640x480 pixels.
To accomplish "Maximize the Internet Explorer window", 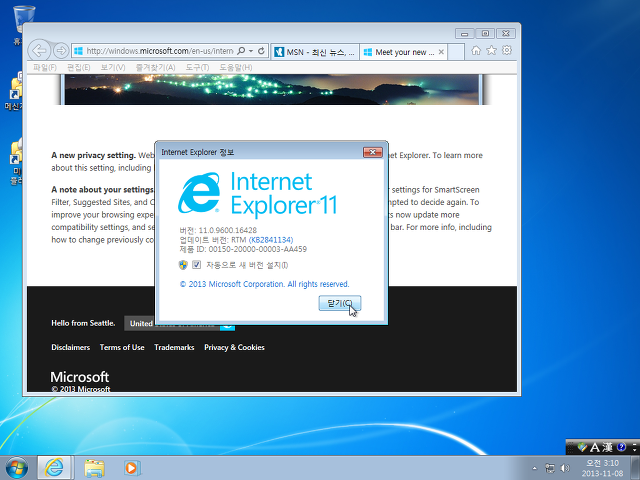I will point(485,33).
